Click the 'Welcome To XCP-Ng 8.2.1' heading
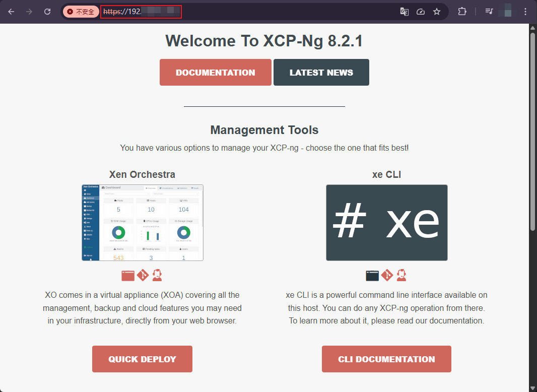 coord(264,41)
